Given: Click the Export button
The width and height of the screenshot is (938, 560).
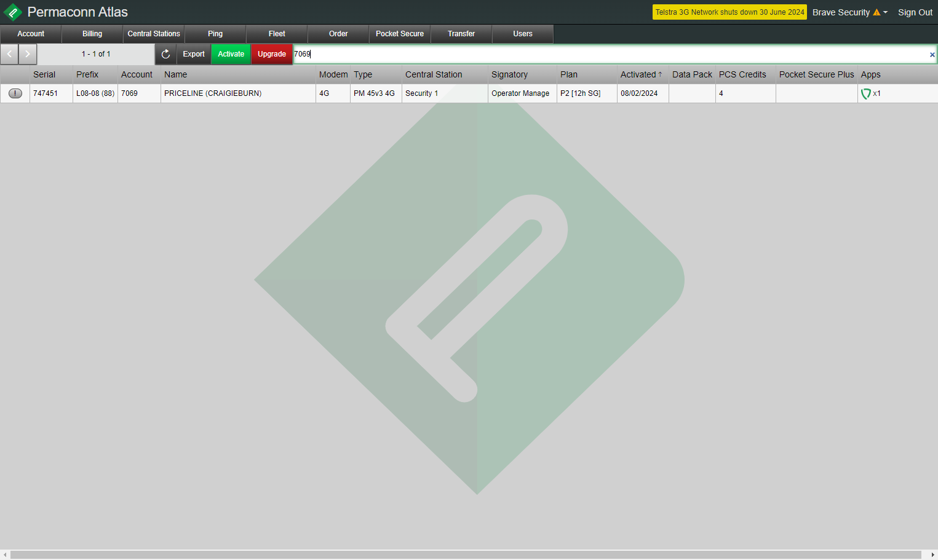Looking at the screenshot, I should [194, 54].
